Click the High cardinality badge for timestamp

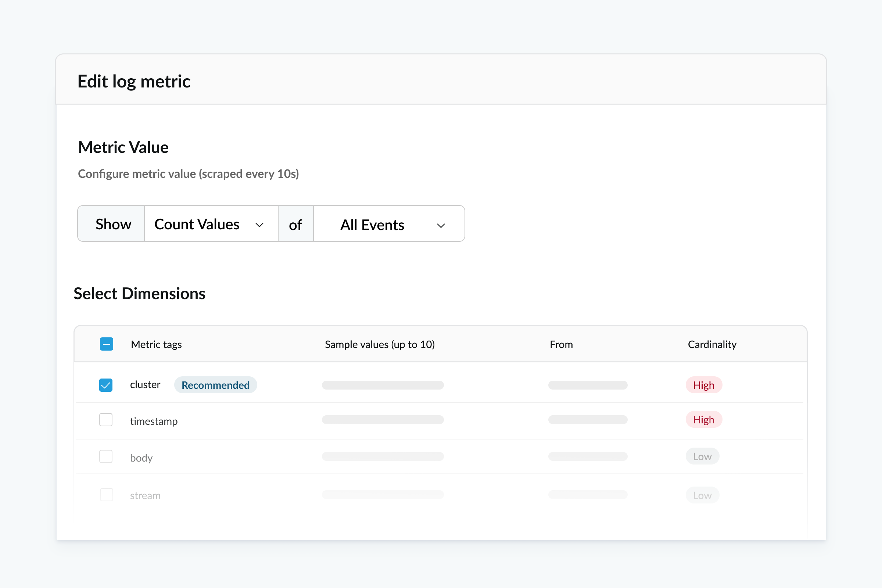(704, 420)
